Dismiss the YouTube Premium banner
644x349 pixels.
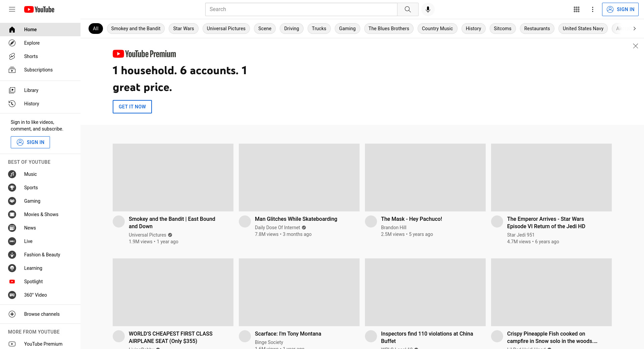coord(635,46)
